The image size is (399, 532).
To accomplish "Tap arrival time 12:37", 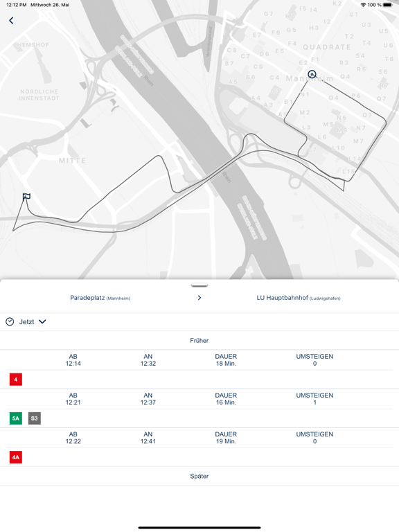I will (148, 402).
